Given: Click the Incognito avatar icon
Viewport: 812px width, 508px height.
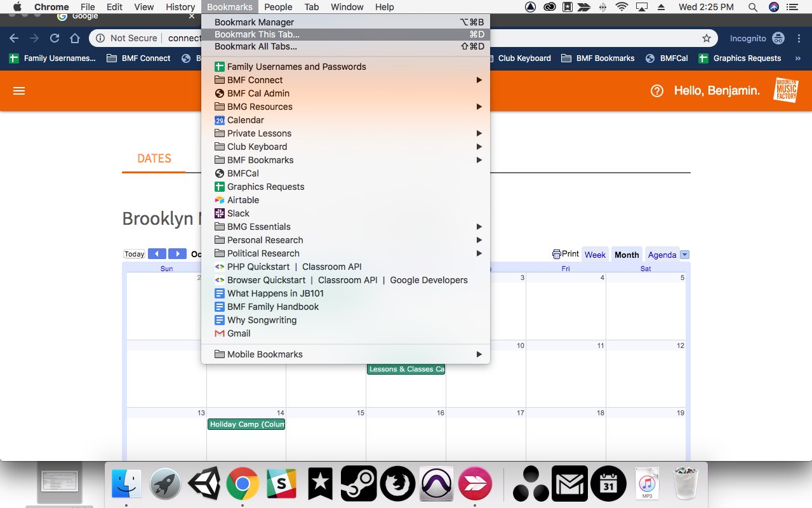Looking at the screenshot, I should click(x=778, y=38).
